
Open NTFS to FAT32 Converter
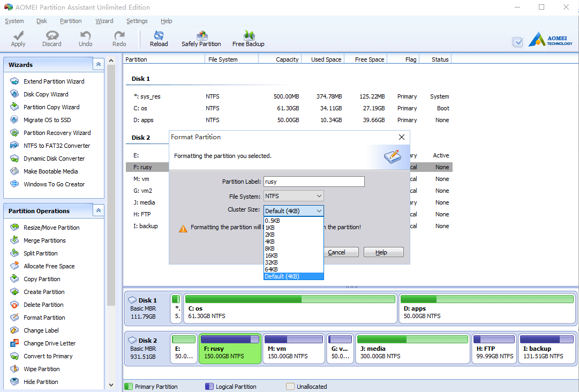coord(57,146)
